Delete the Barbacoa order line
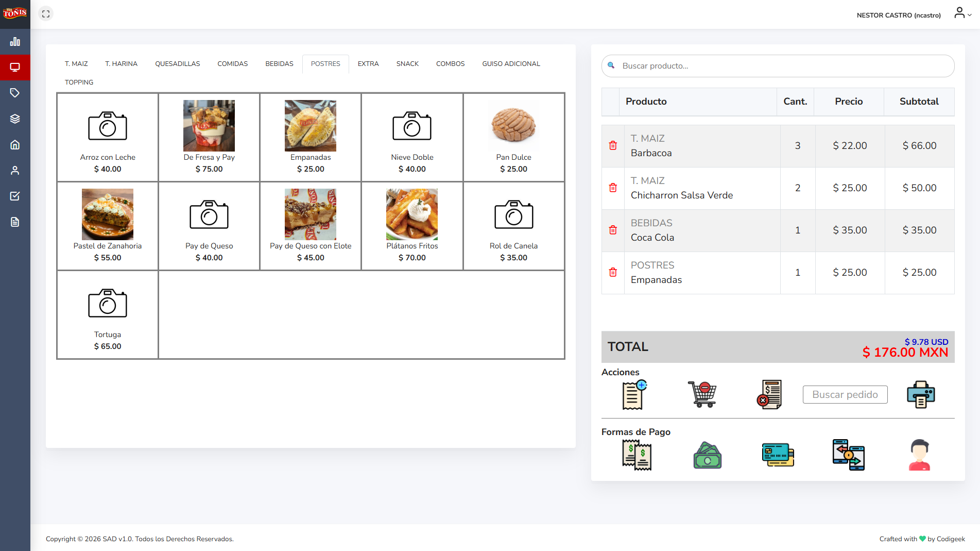 613,146
